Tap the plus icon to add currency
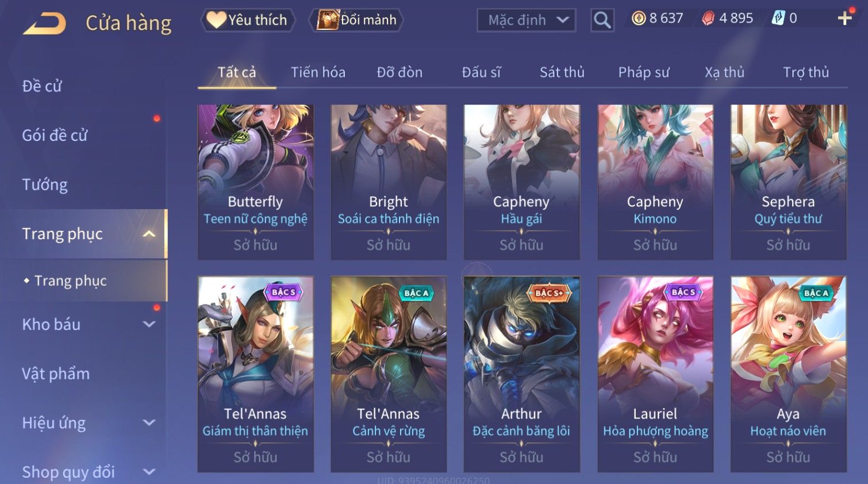This screenshot has width=868, height=484. click(x=844, y=18)
